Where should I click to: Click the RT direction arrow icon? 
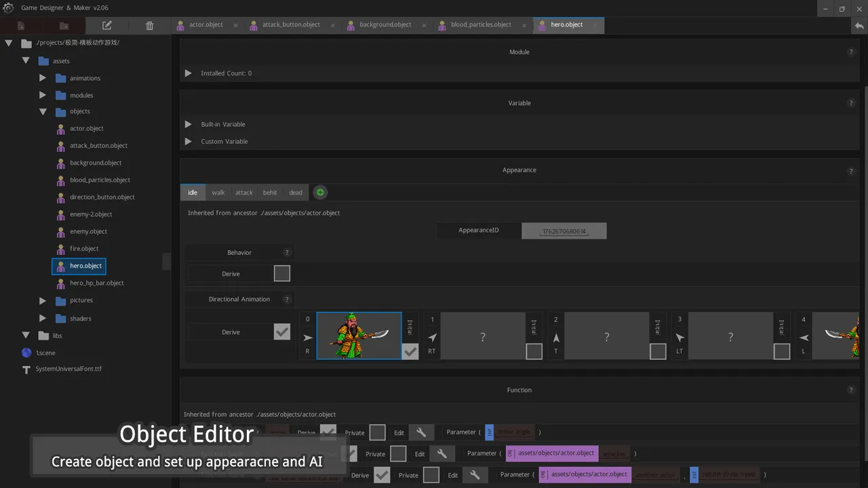click(x=432, y=338)
